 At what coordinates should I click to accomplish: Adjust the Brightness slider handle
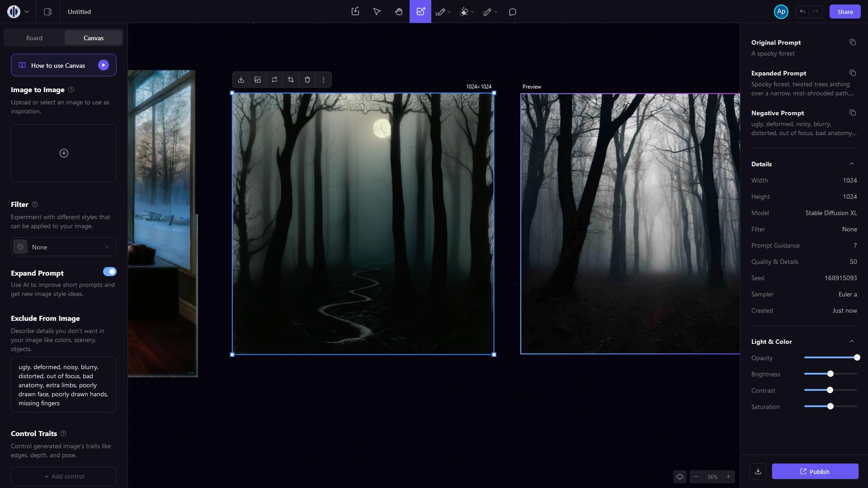pos(830,374)
